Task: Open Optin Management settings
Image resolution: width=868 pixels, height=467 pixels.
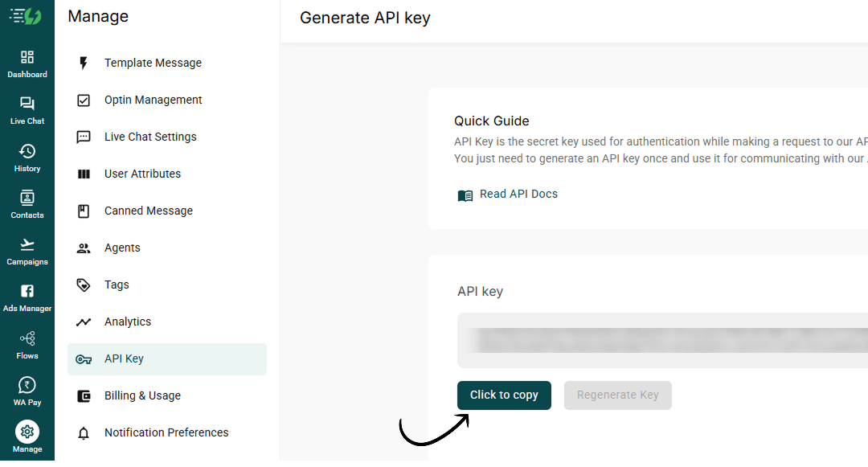Action: tap(153, 100)
